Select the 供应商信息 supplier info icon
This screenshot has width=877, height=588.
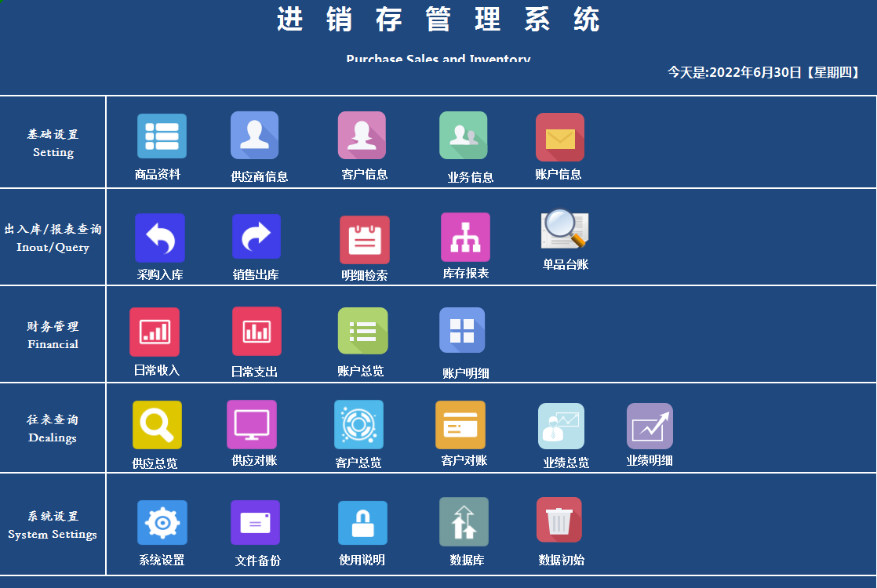tap(255, 134)
